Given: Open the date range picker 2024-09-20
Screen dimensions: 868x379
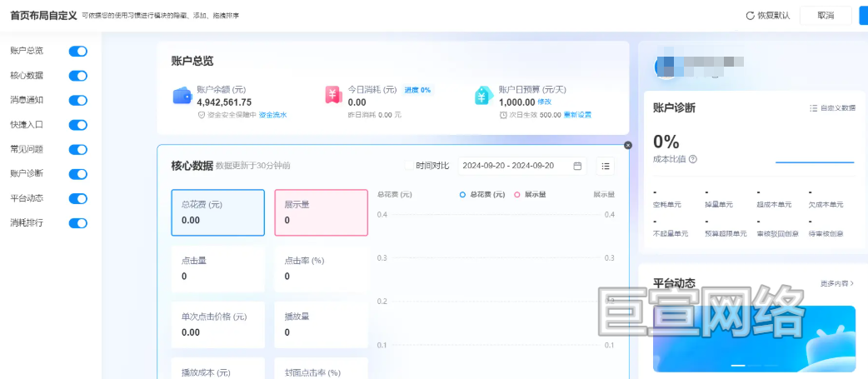Looking at the screenshot, I should [522, 166].
